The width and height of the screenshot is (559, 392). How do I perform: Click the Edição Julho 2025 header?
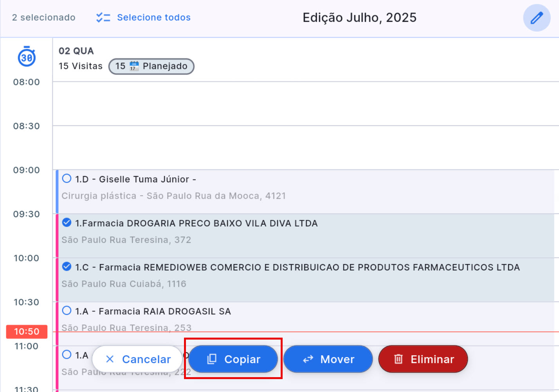tap(359, 17)
